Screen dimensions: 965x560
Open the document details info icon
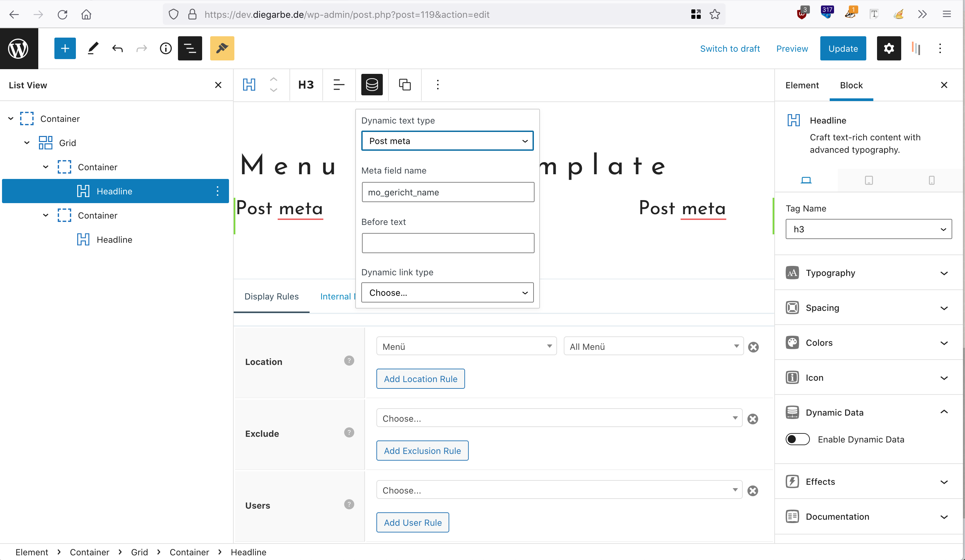click(x=166, y=49)
